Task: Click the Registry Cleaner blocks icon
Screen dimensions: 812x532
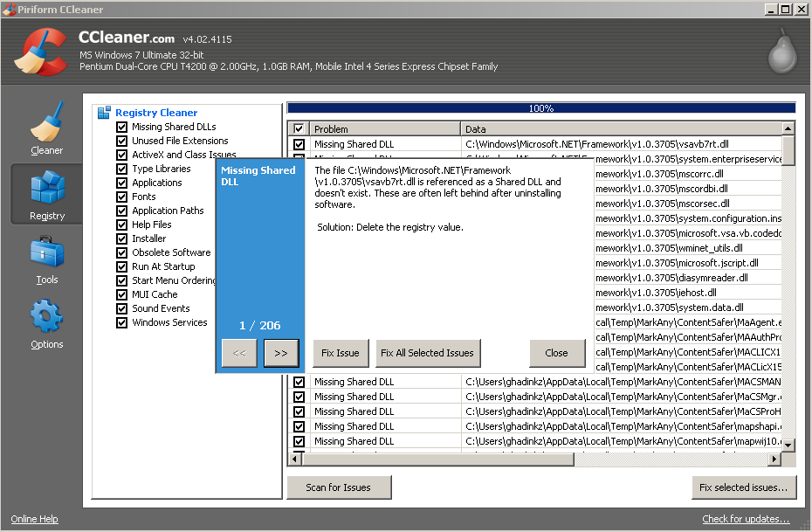Action: [x=104, y=113]
